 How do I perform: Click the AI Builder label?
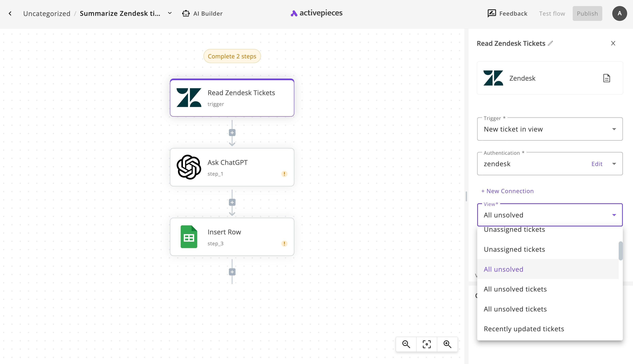(208, 14)
